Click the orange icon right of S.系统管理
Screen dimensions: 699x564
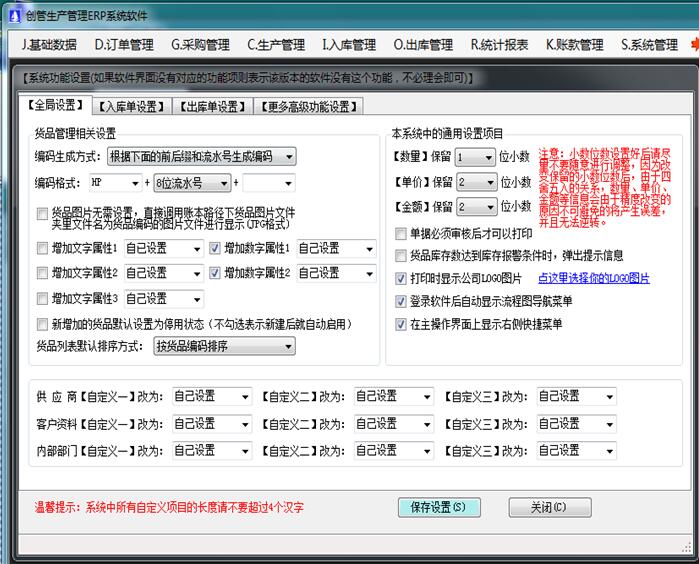tap(693, 45)
